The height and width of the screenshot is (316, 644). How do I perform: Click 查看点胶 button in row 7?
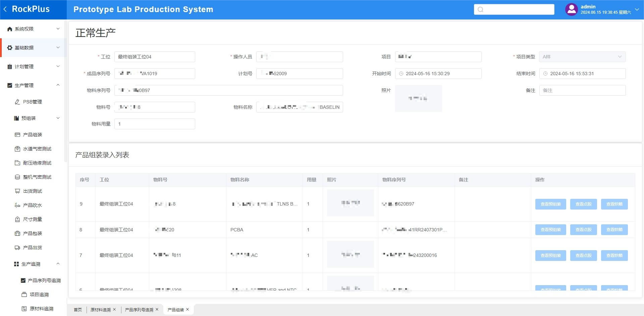coord(584,256)
